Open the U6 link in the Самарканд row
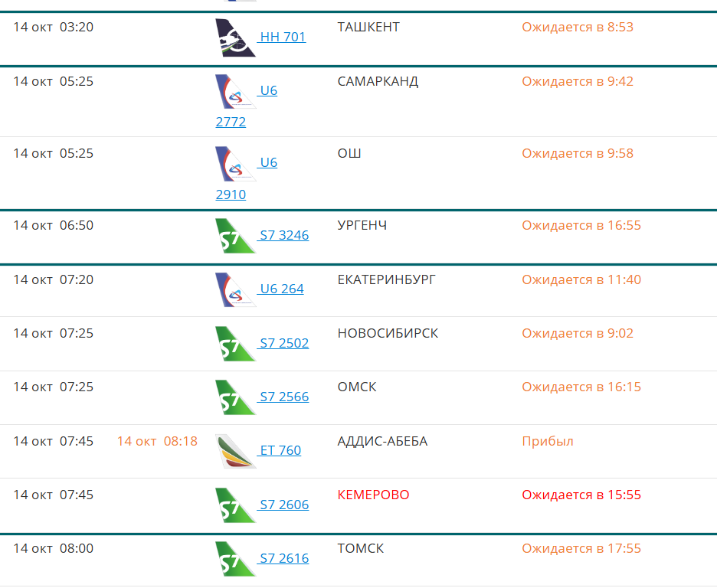 [x=267, y=90]
